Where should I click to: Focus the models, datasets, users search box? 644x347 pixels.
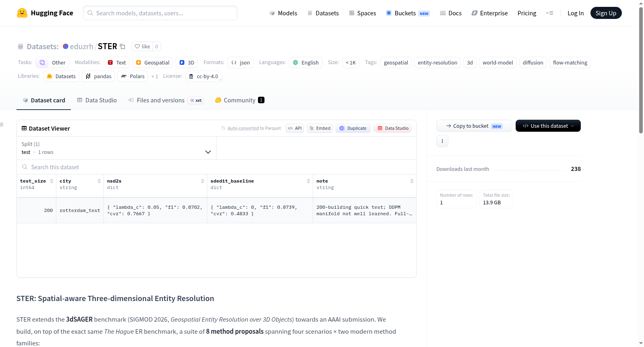tap(160, 13)
